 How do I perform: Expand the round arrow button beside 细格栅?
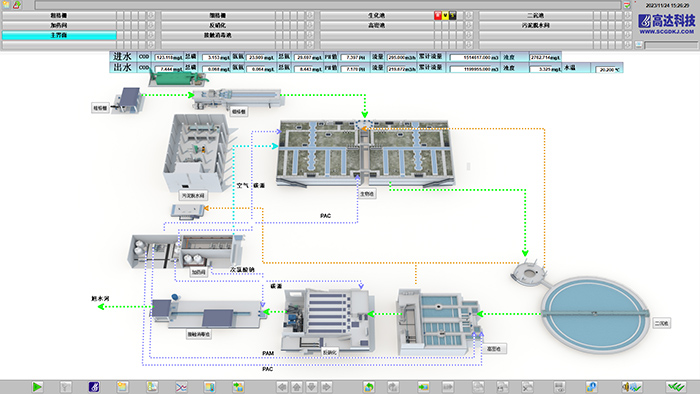click(310, 16)
